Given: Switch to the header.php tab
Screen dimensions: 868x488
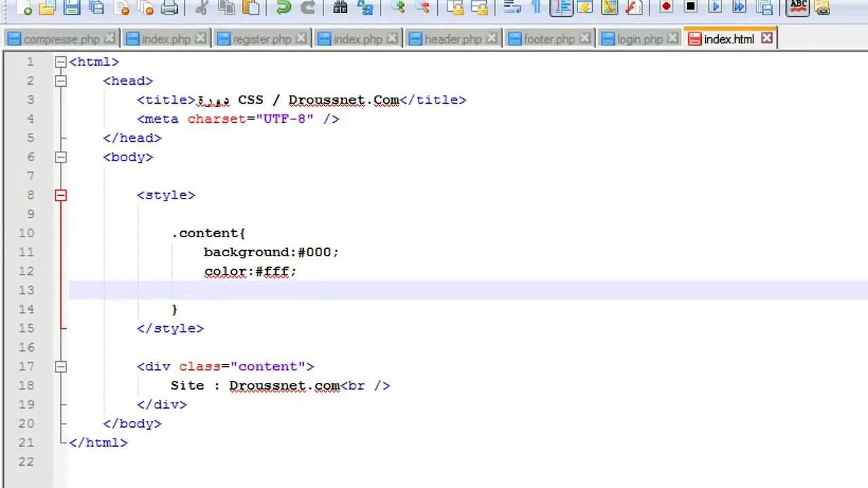Looking at the screenshot, I should (453, 39).
